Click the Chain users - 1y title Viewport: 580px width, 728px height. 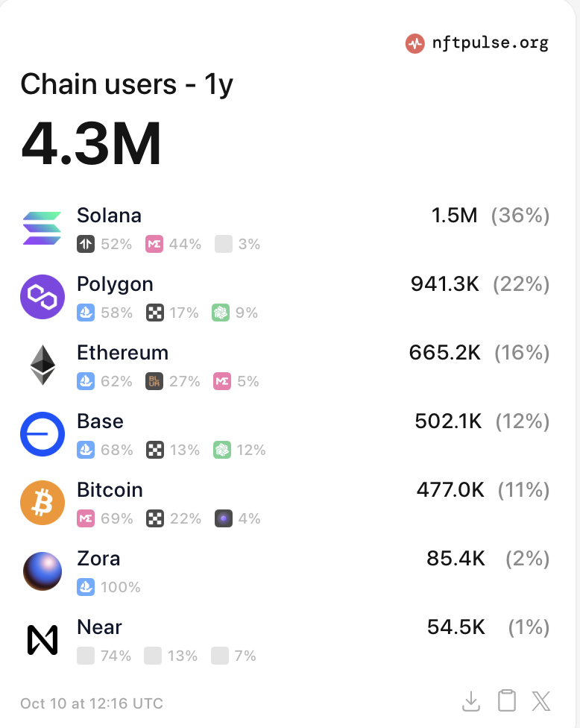(127, 84)
